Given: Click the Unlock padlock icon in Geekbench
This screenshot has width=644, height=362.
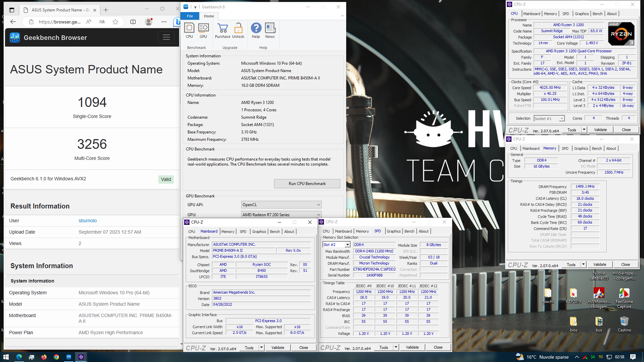Looking at the screenshot, I should click(x=238, y=31).
